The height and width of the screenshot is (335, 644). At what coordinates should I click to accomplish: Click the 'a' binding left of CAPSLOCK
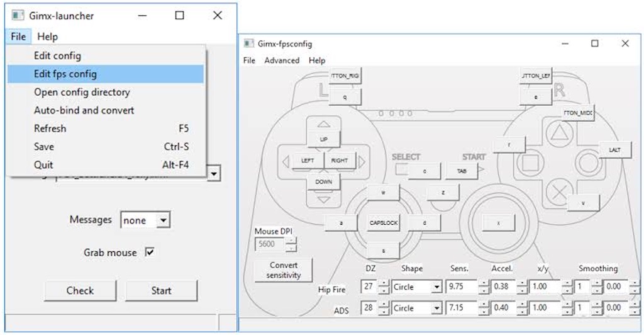341,223
